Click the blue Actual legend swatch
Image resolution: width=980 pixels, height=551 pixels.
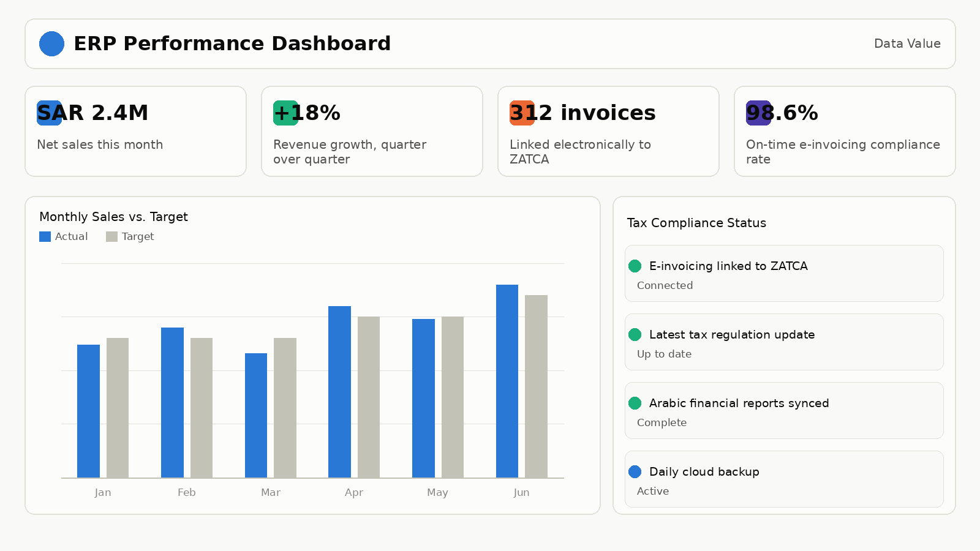(45, 236)
